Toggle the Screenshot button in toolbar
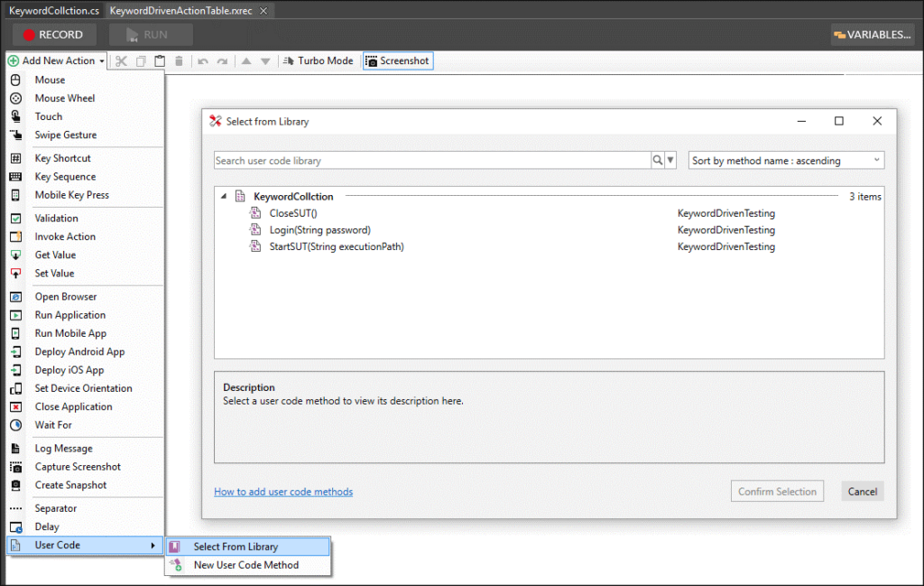This screenshot has height=586, width=924. click(398, 60)
